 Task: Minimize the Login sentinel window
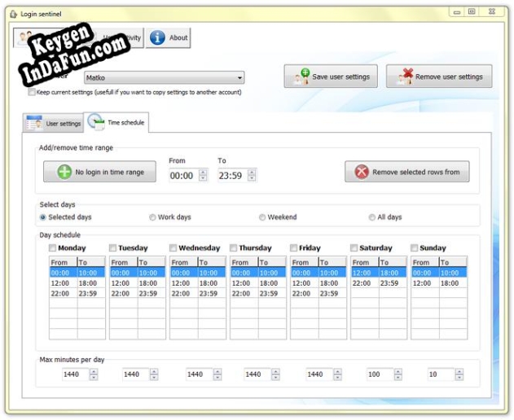pyautogui.click(x=457, y=12)
